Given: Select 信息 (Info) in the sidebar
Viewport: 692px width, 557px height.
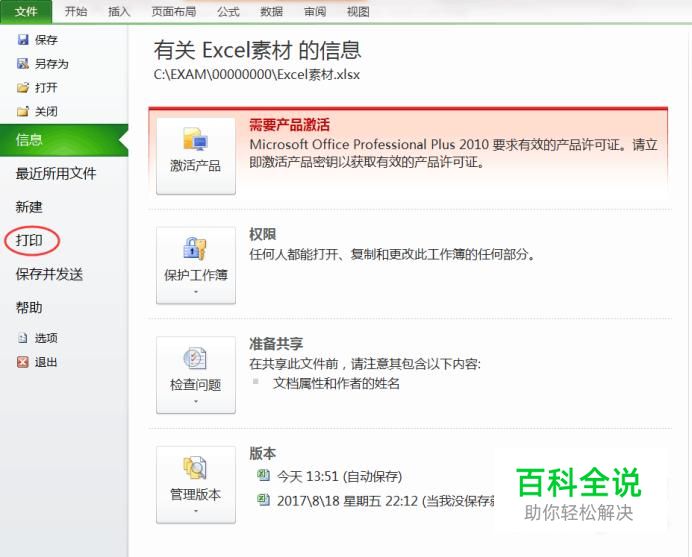Looking at the screenshot, I should [x=64, y=140].
